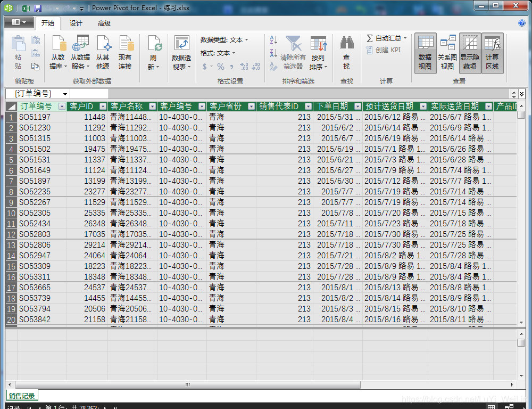Select the 实际送货日期 column header

click(455, 107)
